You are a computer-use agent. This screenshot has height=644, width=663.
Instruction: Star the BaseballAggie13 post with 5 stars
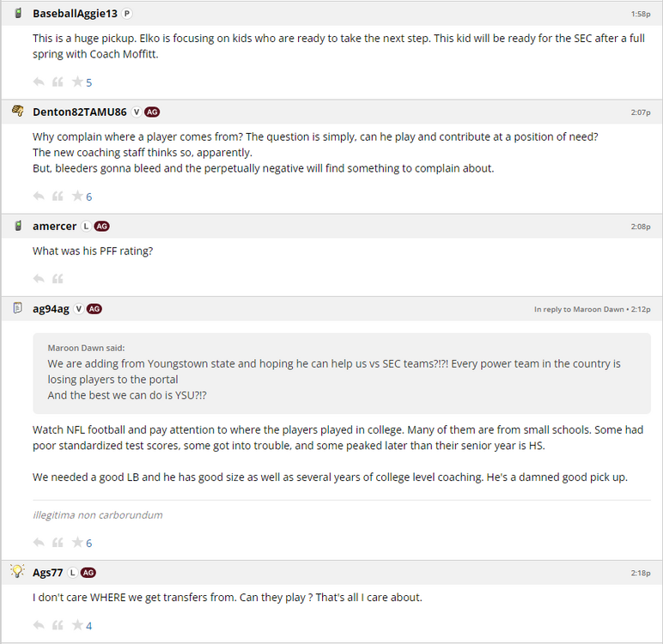point(77,82)
